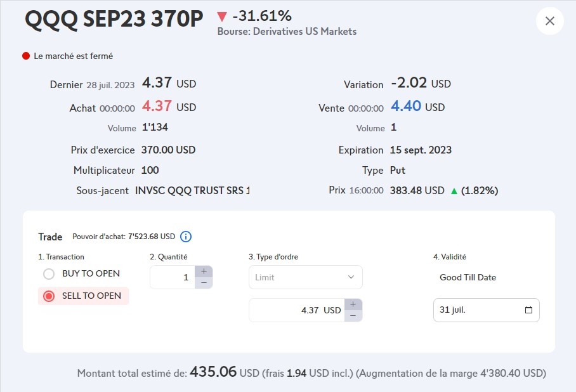Click the red down-triangle change indicator

click(x=221, y=16)
